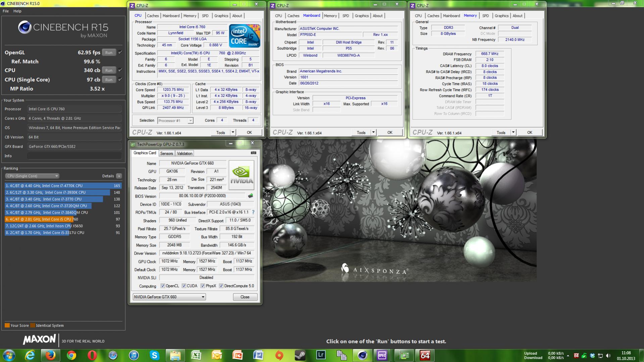Show hidden system tray icons
The width and height of the screenshot is (644, 362).
[568, 356]
